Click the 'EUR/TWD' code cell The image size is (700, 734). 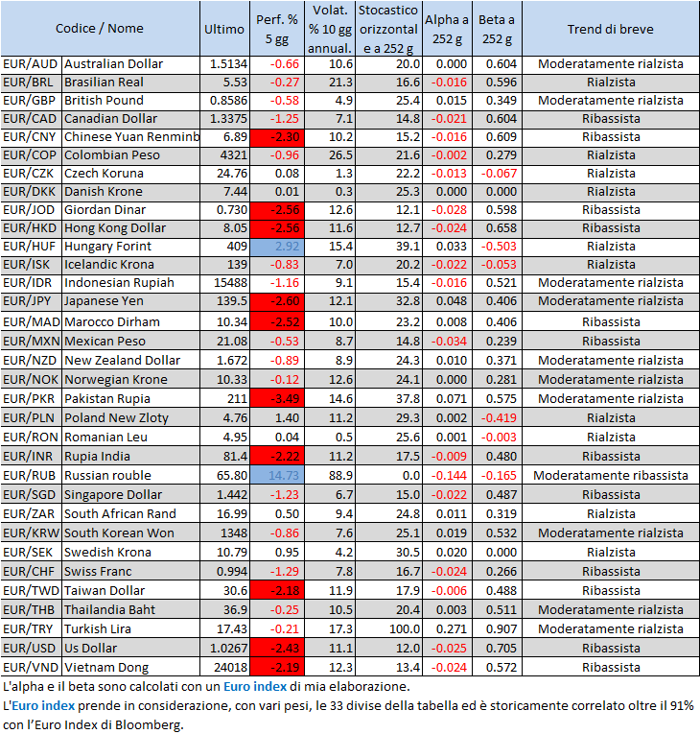click(x=31, y=591)
